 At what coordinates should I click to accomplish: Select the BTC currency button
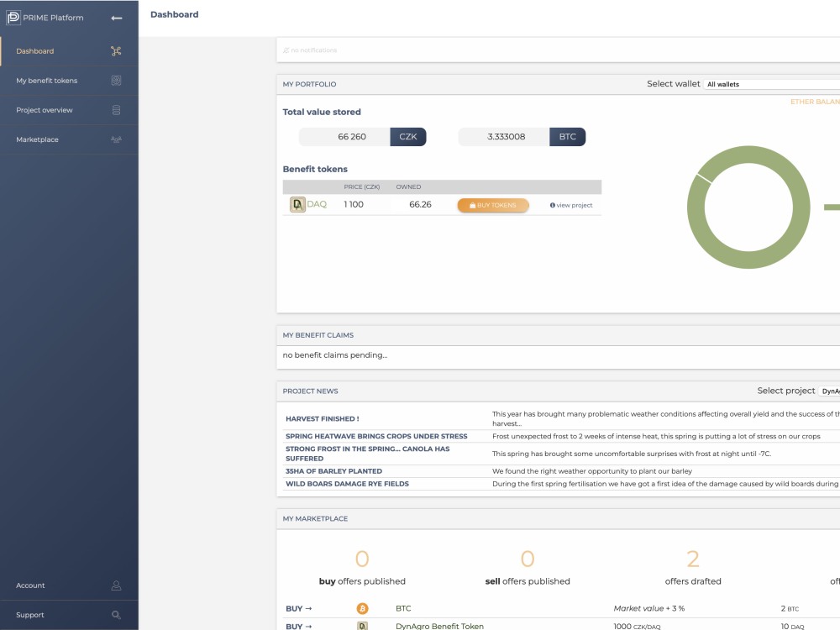coord(567,137)
